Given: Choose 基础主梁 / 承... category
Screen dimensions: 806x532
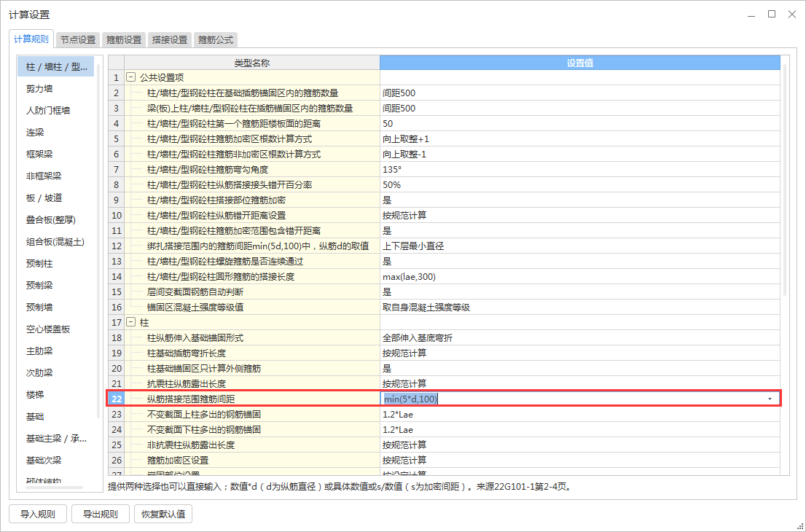Looking at the screenshot, I should pyautogui.click(x=56, y=439).
